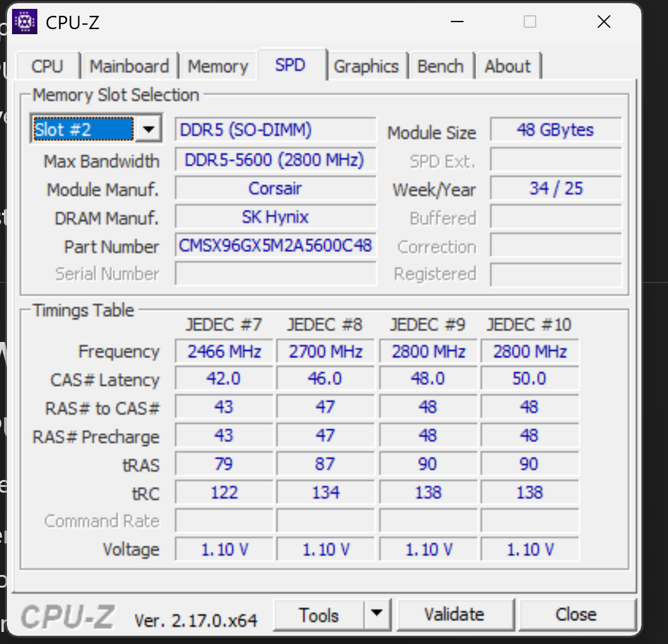Click the JEDEC #10 column header
668x644 pixels.
click(x=529, y=325)
